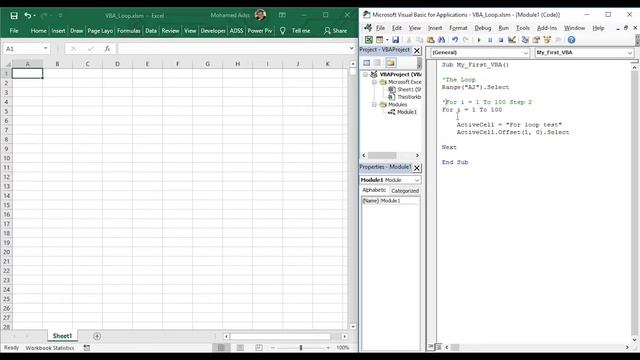
Task: Click the macro recording icon in status bar
Action: [x=87, y=348]
